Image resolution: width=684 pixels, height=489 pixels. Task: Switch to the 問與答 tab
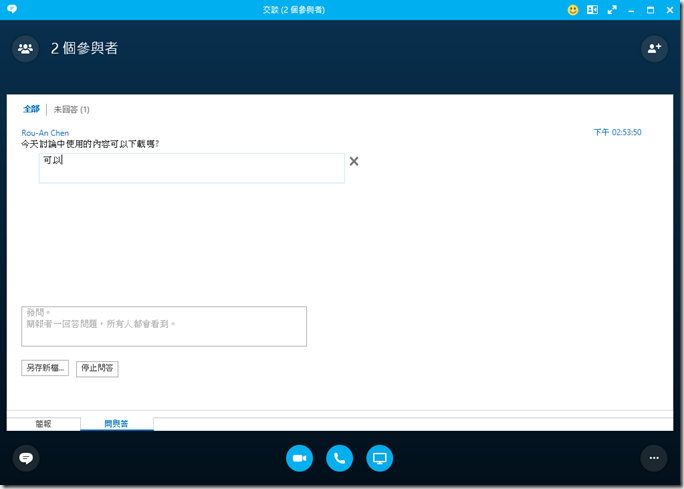point(116,424)
